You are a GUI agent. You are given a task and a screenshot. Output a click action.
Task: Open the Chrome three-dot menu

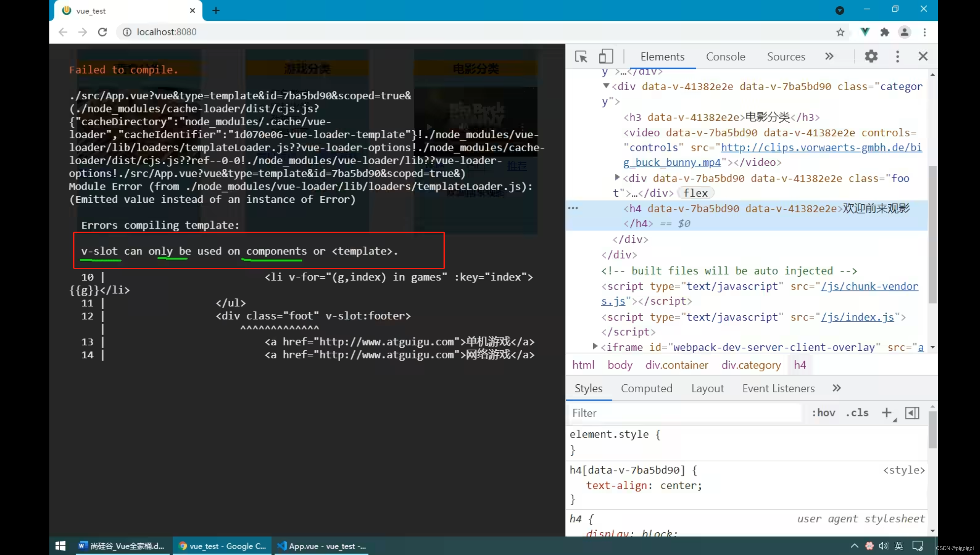pos(924,32)
